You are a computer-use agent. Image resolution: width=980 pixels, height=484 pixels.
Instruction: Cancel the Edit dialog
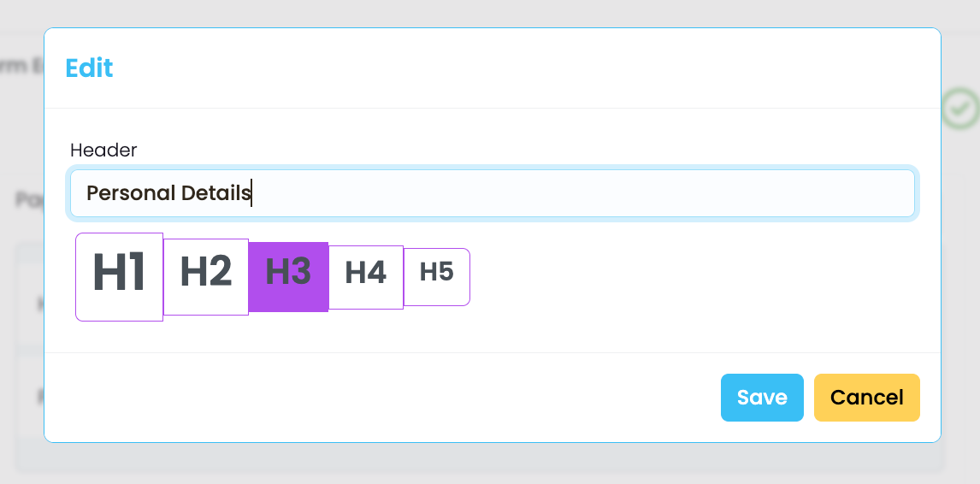point(867,398)
